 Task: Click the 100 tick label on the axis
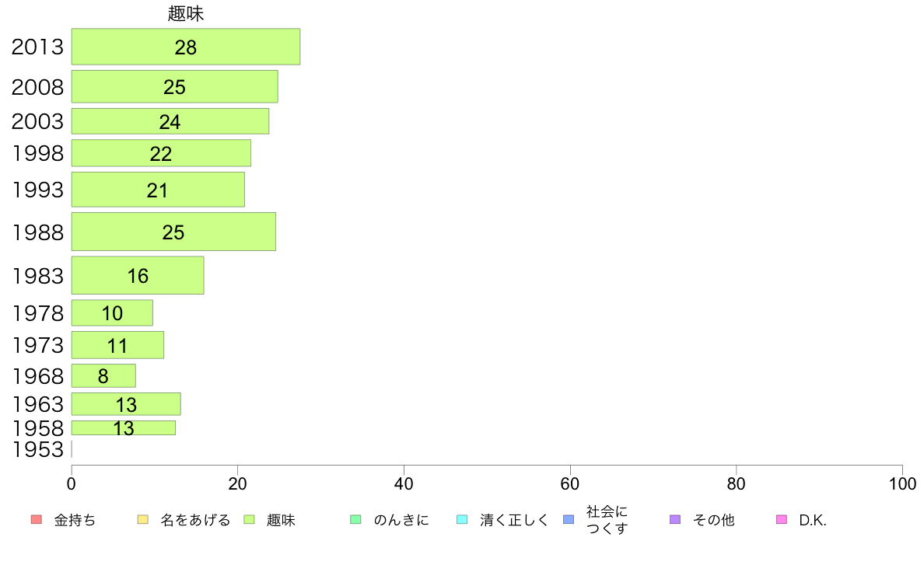901,484
